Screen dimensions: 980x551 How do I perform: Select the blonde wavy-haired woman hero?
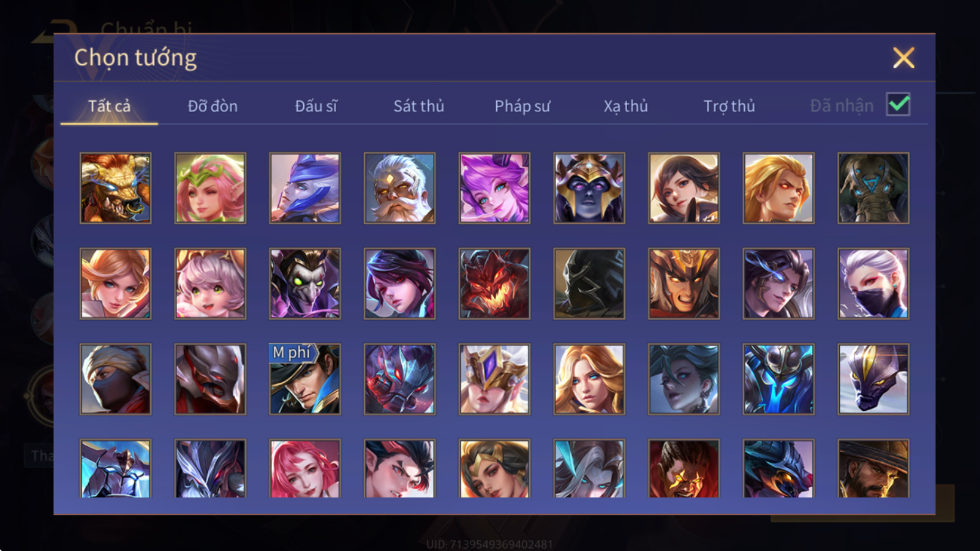click(x=589, y=379)
